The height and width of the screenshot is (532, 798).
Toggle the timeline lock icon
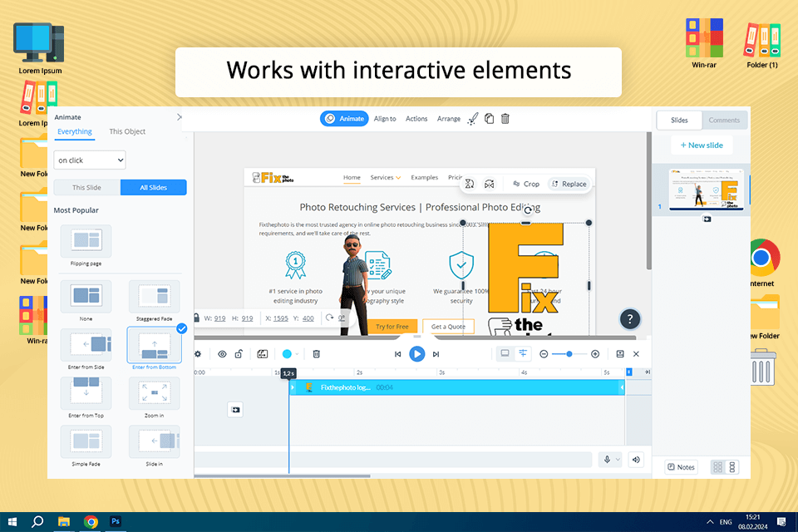coord(239,354)
